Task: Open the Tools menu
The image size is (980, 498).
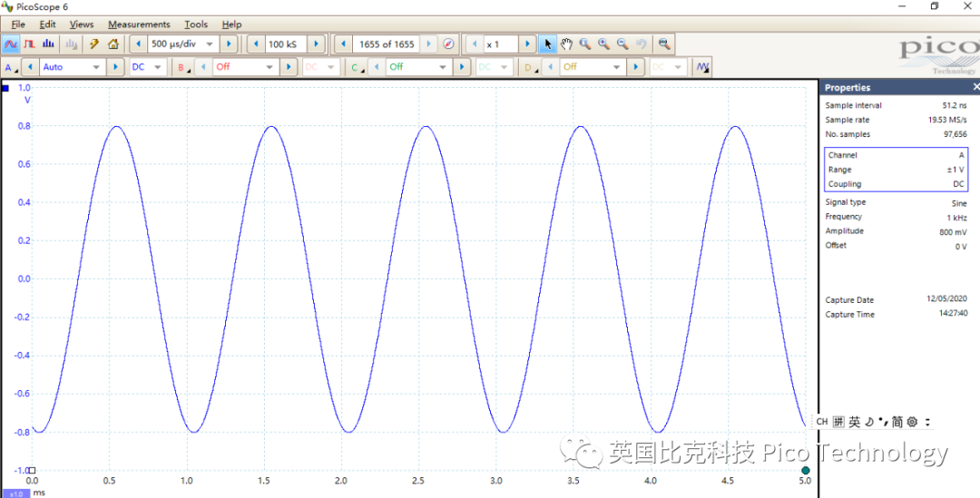Action: pyautogui.click(x=195, y=24)
